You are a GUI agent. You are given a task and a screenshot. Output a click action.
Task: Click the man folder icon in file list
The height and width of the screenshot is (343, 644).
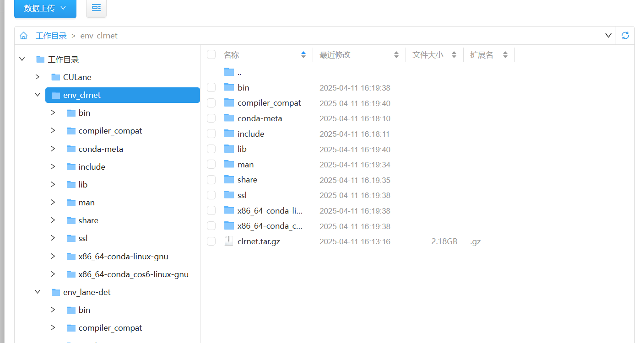(x=229, y=164)
